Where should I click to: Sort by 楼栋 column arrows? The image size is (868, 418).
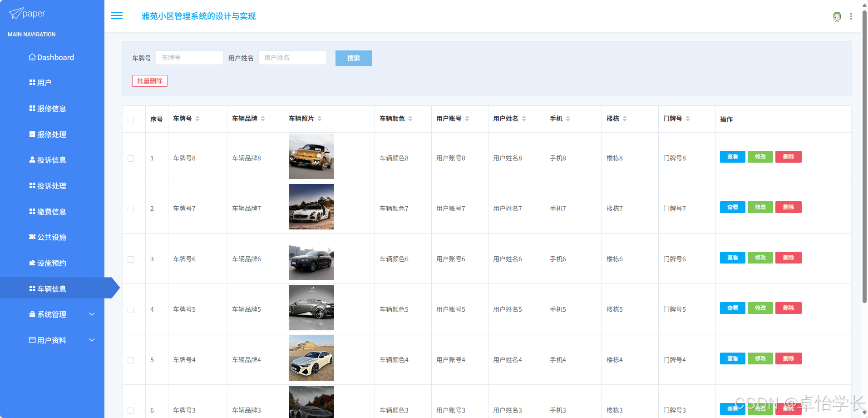tap(625, 119)
